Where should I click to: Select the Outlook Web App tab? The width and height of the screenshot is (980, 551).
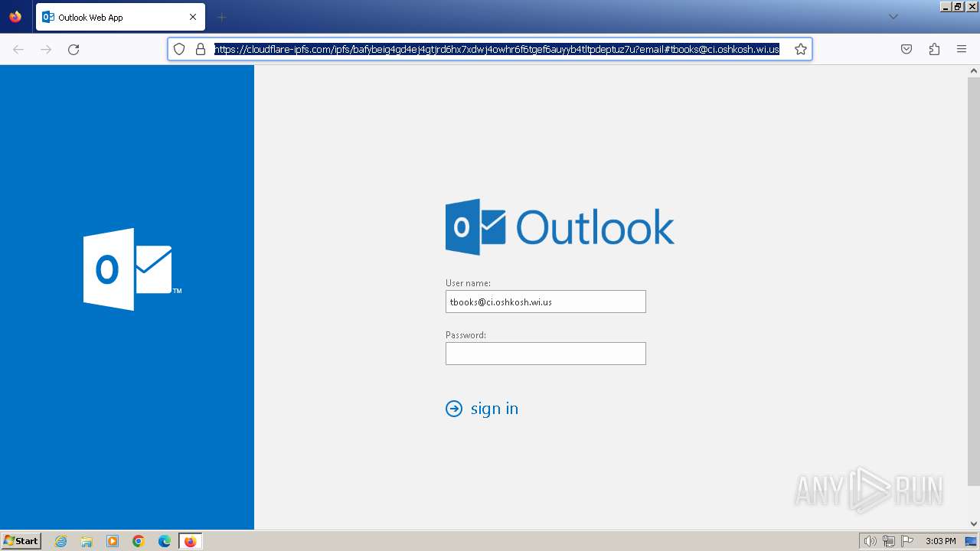120,17
